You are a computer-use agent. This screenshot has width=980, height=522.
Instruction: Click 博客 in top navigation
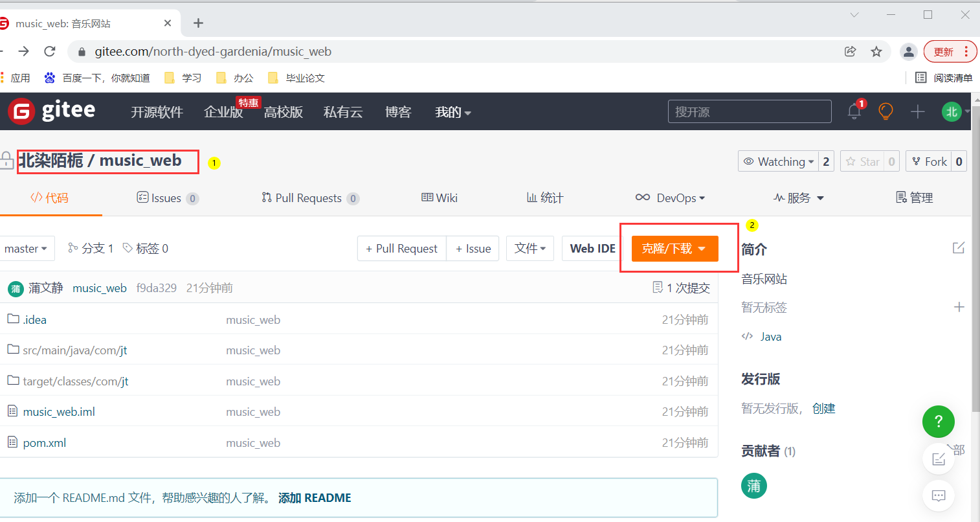click(398, 112)
